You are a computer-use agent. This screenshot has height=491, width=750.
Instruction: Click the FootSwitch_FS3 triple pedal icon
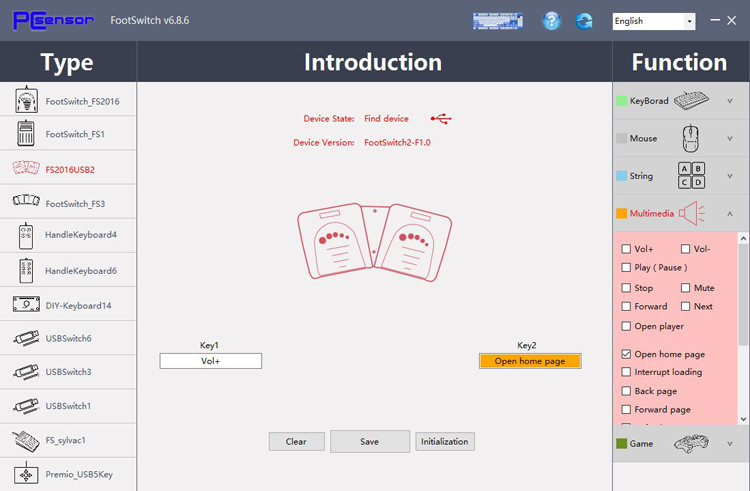coord(26,200)
